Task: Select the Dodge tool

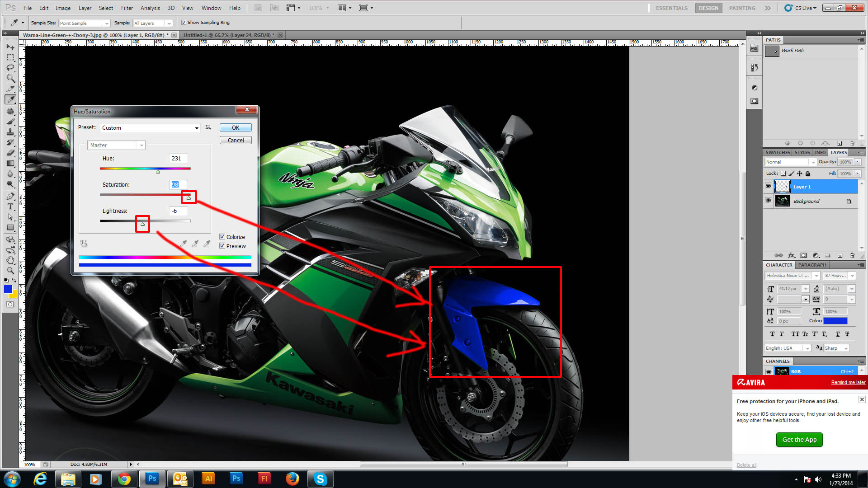Action: click(x=10, y=184)
